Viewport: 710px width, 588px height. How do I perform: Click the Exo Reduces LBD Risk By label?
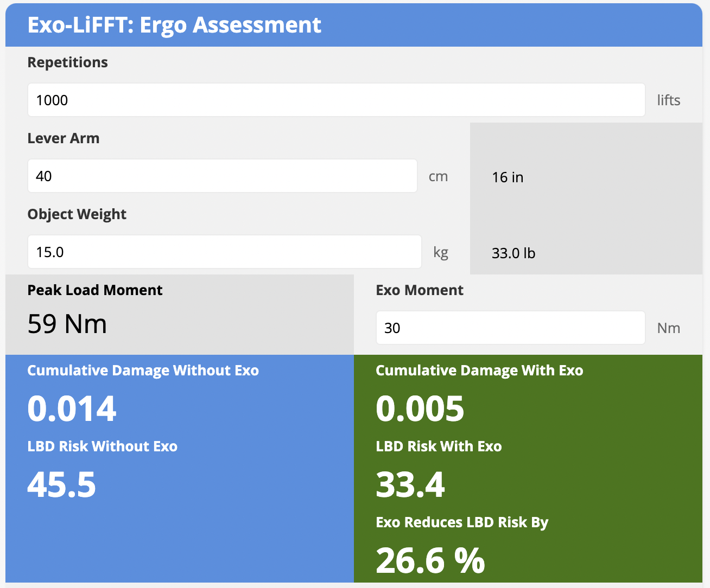pyautogui.click(x=461, y=522)
